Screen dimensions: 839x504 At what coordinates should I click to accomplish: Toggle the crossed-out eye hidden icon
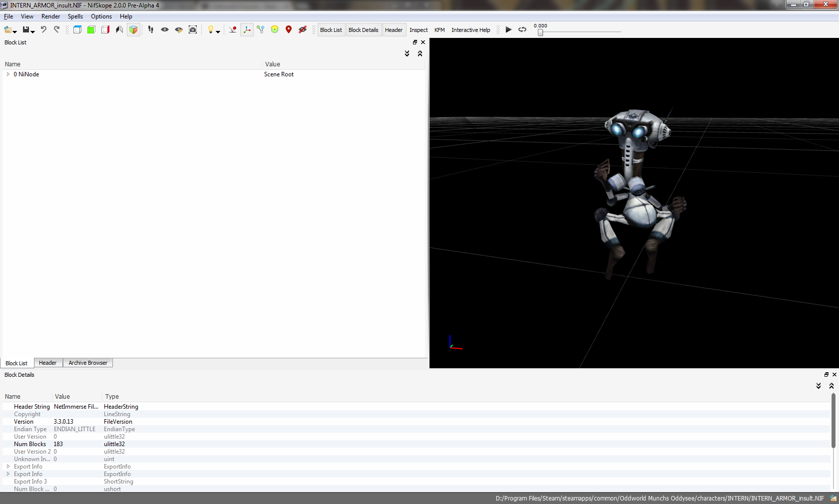[x=303, y=30]
